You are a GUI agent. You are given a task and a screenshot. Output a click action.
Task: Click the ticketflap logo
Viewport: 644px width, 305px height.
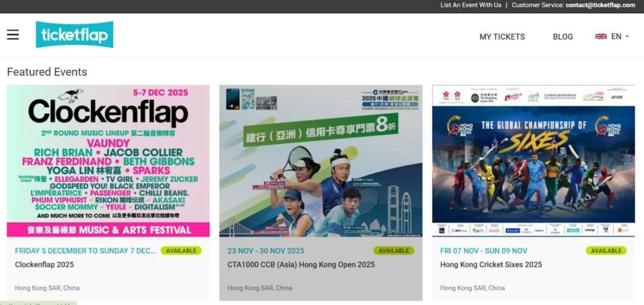74,35
